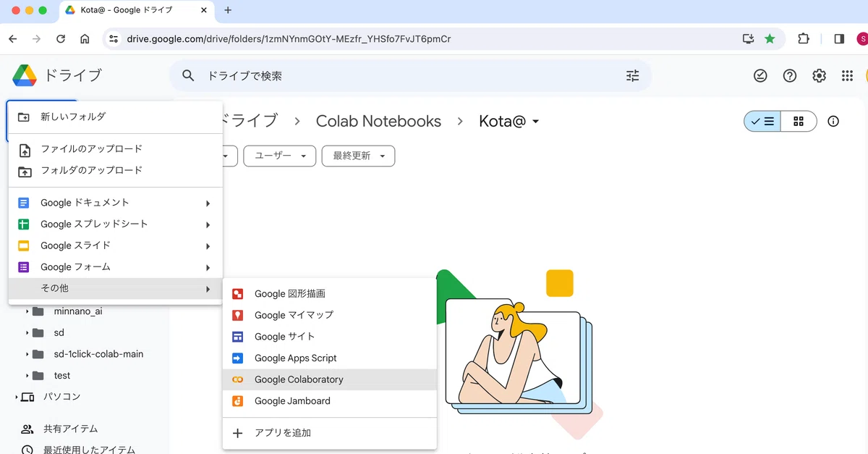
Task: Open the Kota@ folder dropdown arrow
Action: point(535,122)
